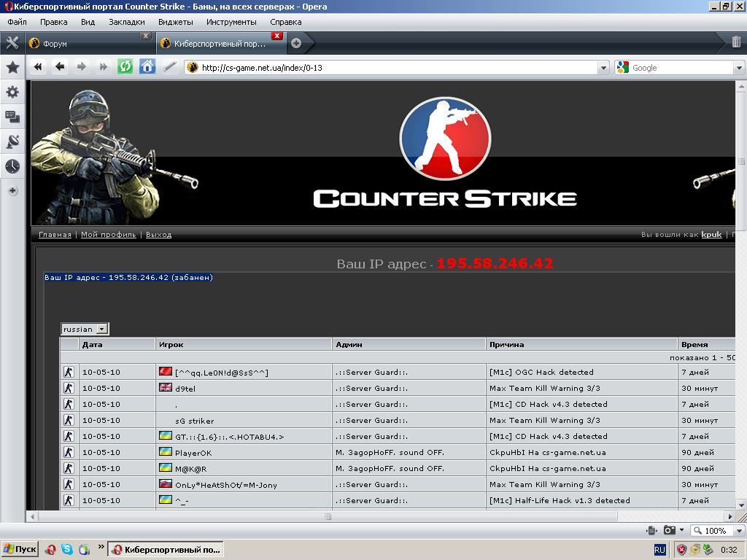Open a new tab with the plus button
The height and width of the screenshot is (560, 747).
pos(296,43)
